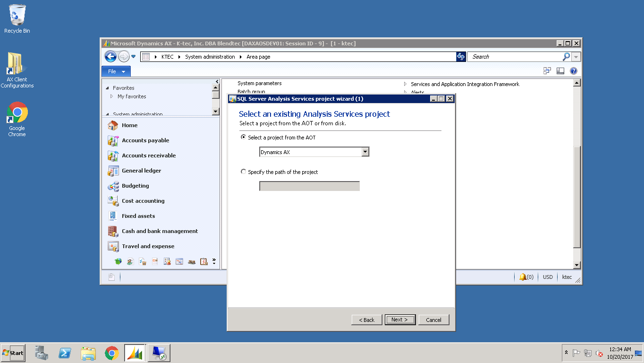Viewport: 644px width, 363px height.
Task: Expand the My favorites node
Action: [112, 96]
